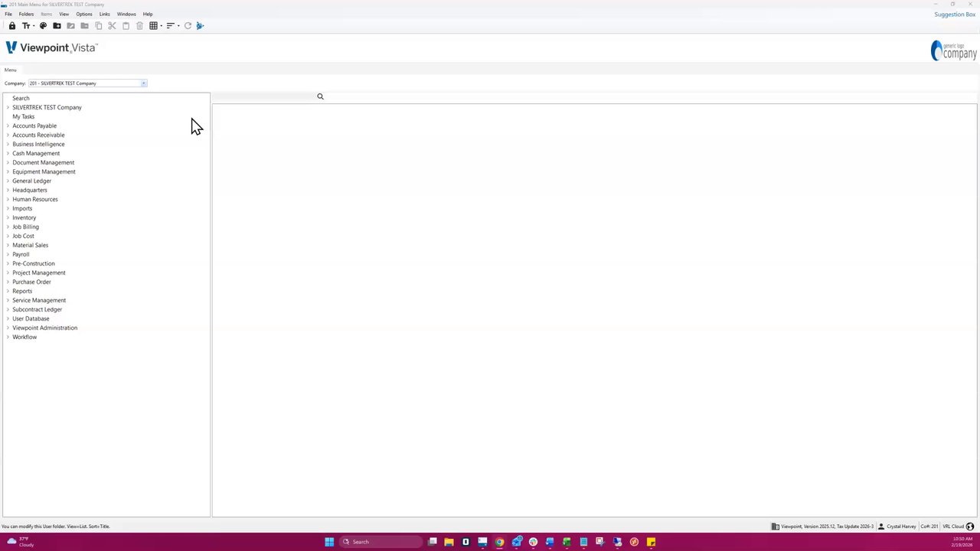This screenshot has width=980, height=551.
Task: Click the Viewpoint version building icon
Action: click(x=775, y=527)
